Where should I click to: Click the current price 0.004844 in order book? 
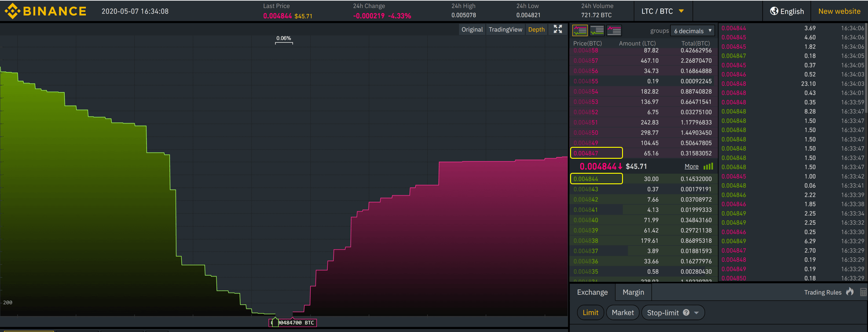601,166
